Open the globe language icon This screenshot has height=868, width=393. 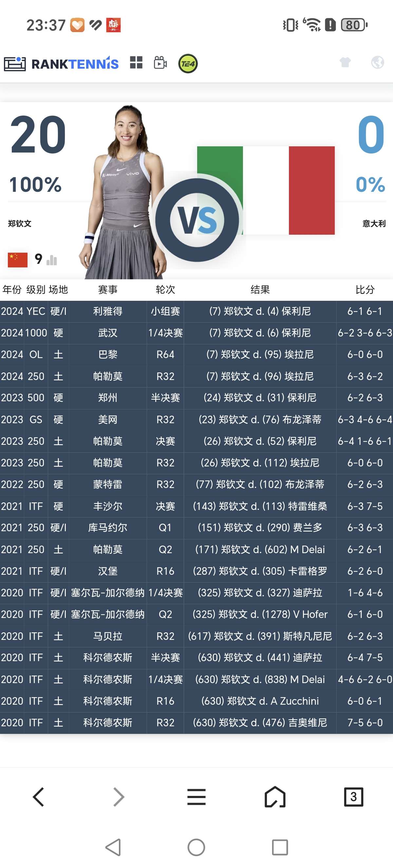[x=378, y=62]
